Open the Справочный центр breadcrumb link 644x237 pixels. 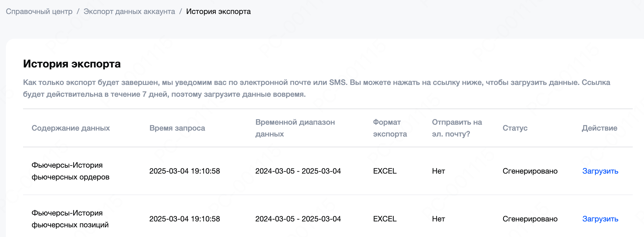pos(39,12)
